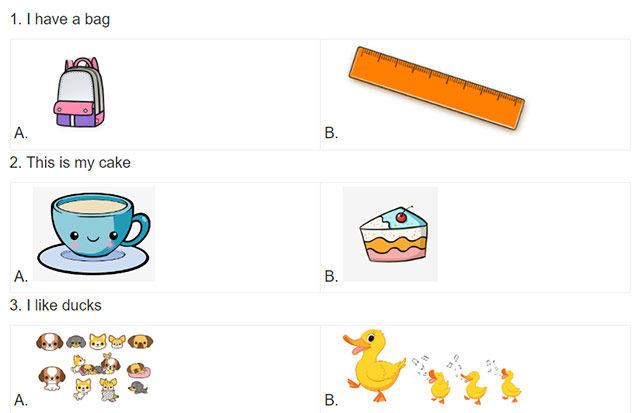Click the sentence 'This is my cake'
Image resolution: width=640 pixels, height=413 pixels.
[78, 162]
